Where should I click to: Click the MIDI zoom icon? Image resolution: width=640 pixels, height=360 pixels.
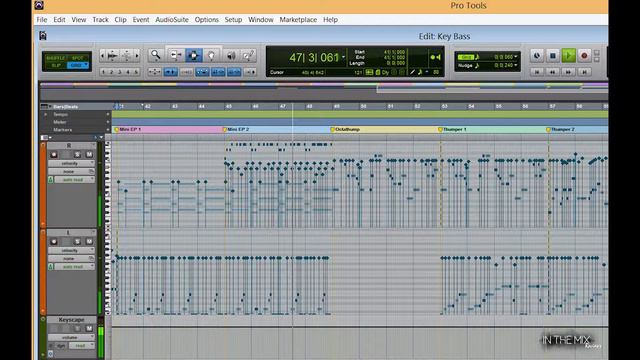[x=127, y=55]
